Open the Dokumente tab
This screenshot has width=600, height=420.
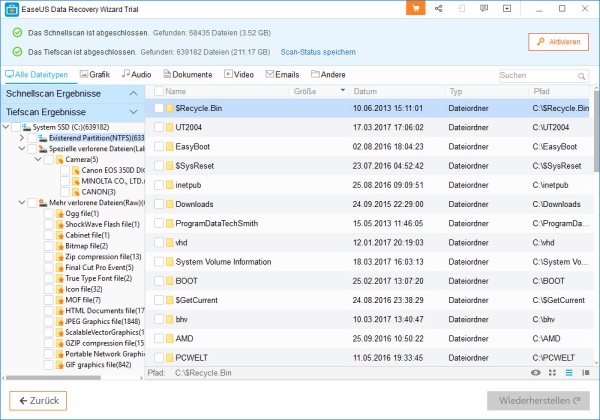(x=188, y=75)
